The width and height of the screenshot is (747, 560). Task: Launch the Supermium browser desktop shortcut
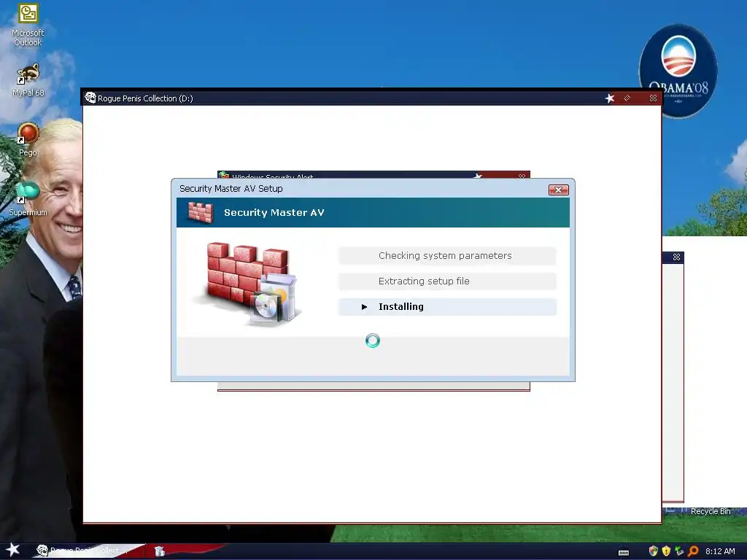[28, 199]
